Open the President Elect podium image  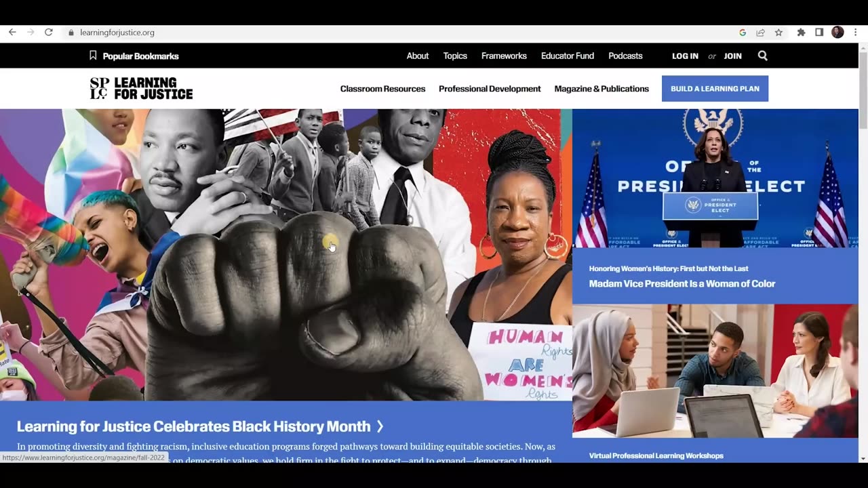click(x=715, y=178)
